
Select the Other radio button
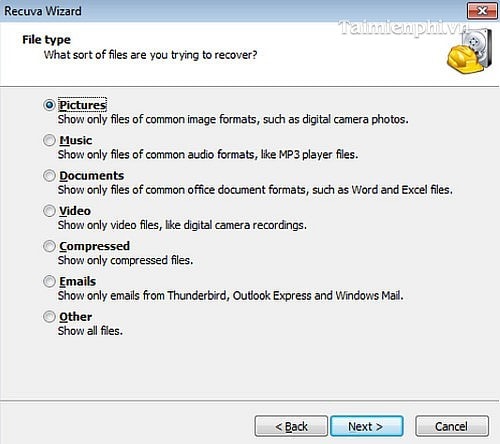49,317
